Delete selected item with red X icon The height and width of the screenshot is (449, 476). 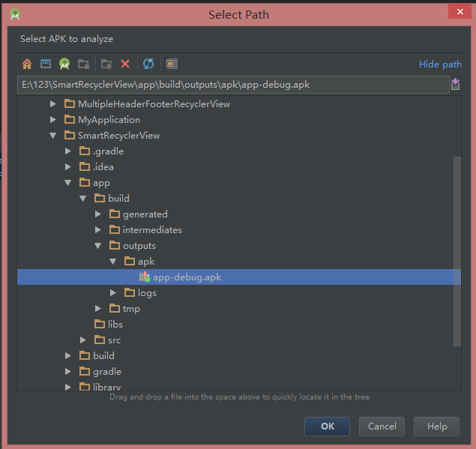tap(125, 64)
